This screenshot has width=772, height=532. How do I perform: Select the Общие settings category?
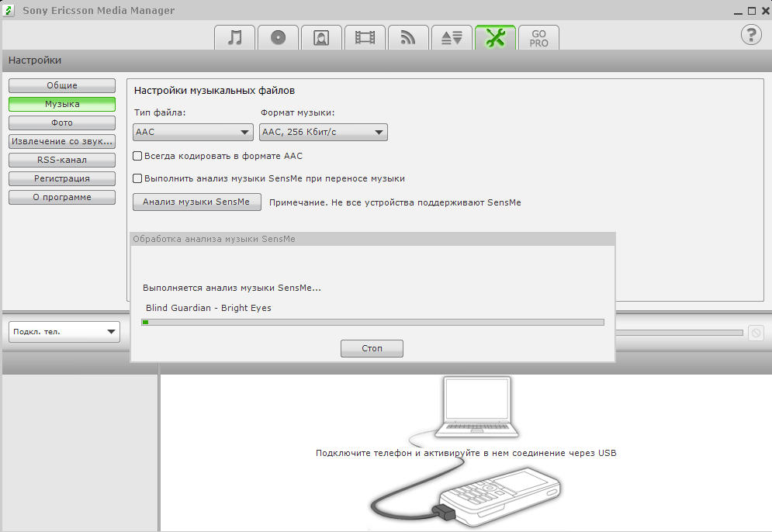point(62,85)
